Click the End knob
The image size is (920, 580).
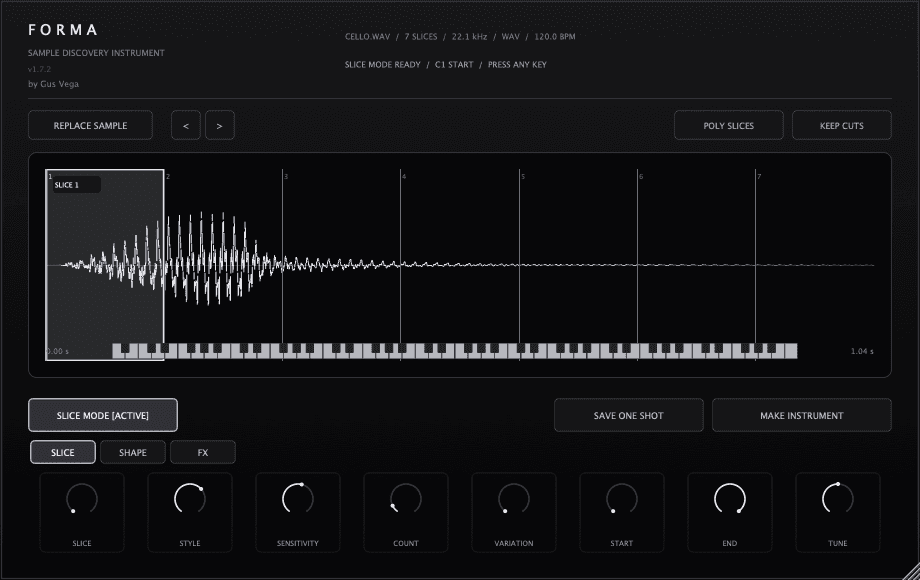coord(729,499)
